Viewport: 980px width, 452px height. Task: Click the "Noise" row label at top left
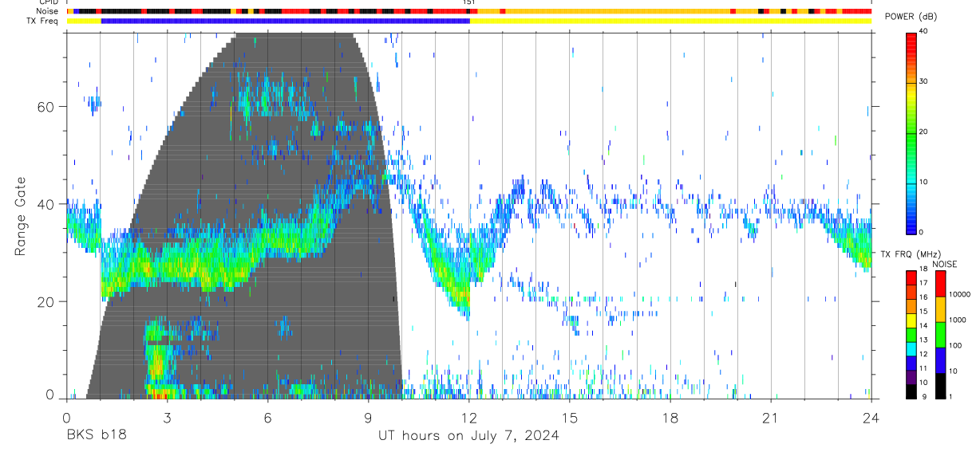(47, 11)
